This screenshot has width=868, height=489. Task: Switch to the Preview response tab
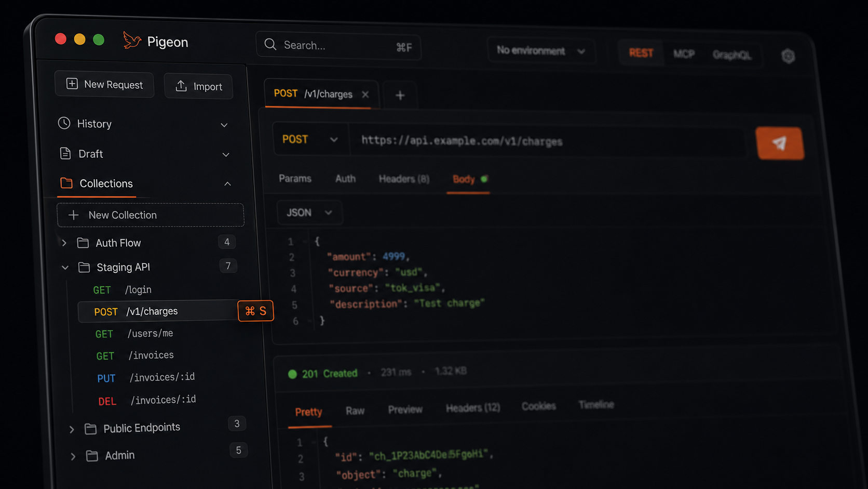tap(405, 410)
